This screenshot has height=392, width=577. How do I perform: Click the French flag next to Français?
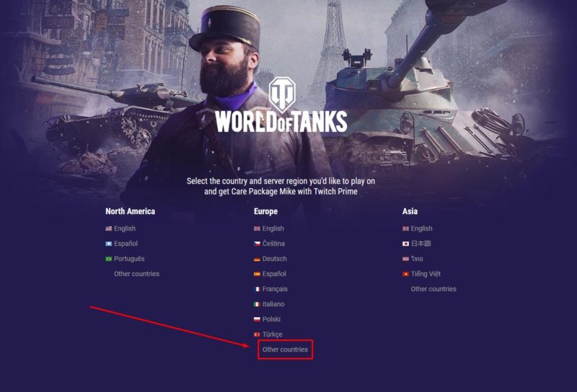tap(257, 289)
